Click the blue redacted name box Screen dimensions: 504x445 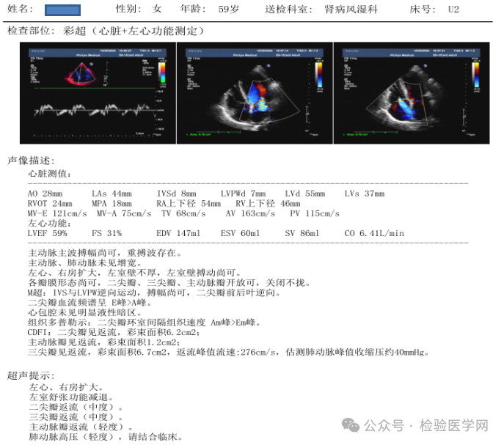[62, 10]
